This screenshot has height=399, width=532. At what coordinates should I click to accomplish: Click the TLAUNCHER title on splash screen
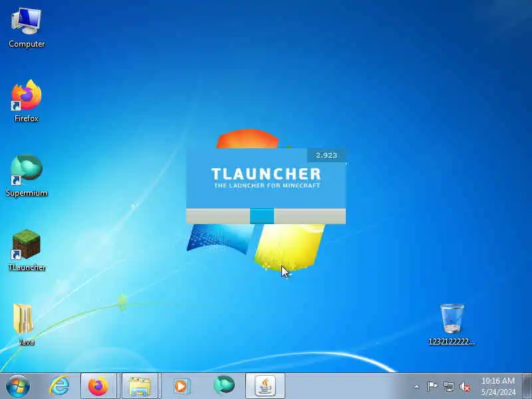[x=266, y=174]
